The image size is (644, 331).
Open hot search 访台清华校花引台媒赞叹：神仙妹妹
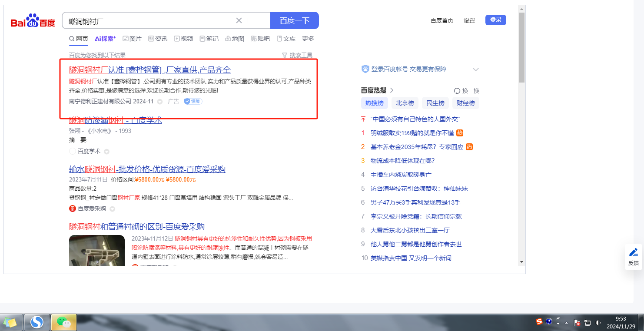(x=419, y=189)
